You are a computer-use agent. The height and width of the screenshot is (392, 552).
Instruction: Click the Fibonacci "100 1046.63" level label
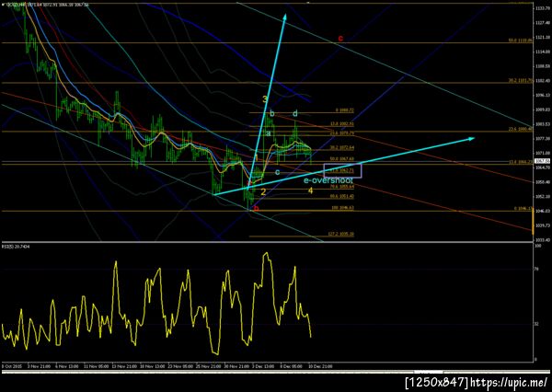coord(343,208)
